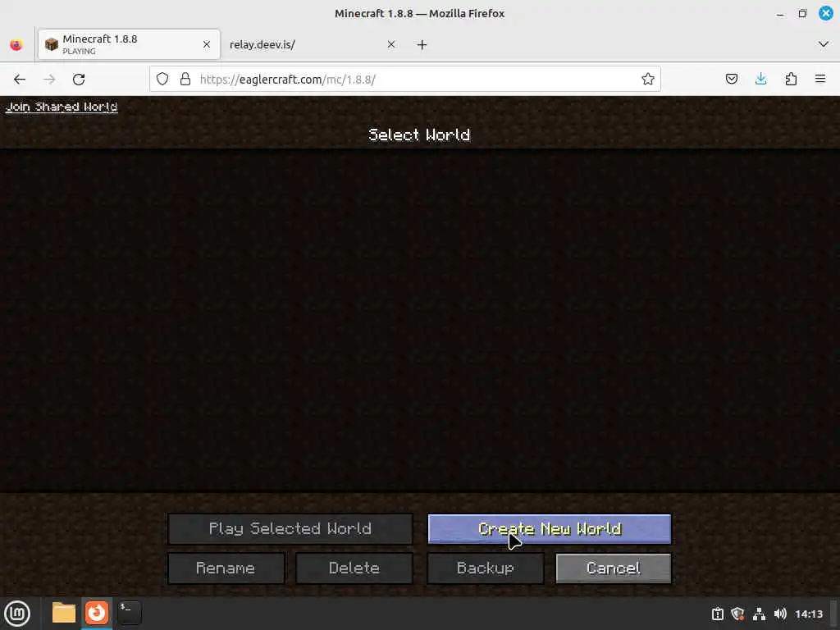840x630 pixels.
Task: Cancel world selection
Action: click(x=614, y=568)
